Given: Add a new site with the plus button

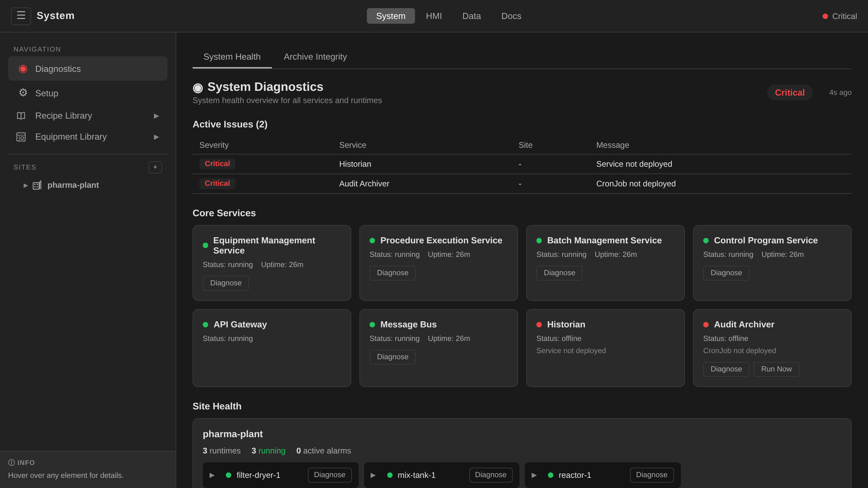Looking at the screenshot, I should (155, 167).
